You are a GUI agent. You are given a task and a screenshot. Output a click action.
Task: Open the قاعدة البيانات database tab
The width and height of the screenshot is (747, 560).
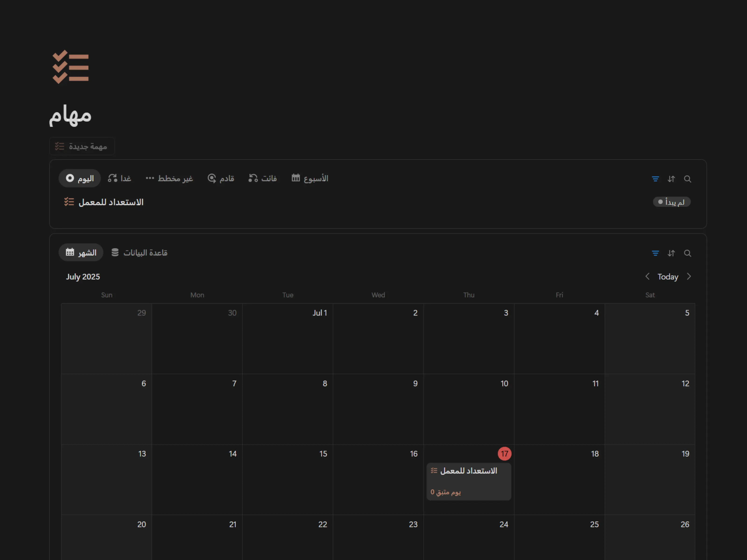tap(139, 252)
